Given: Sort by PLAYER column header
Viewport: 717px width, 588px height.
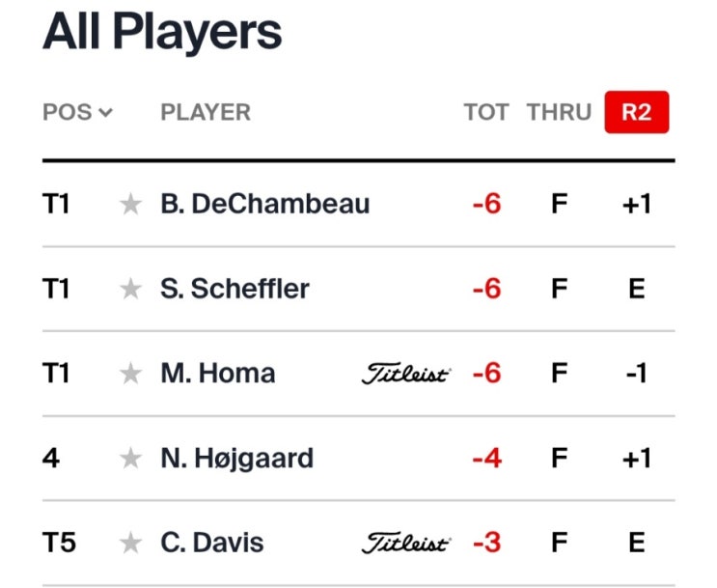Looking at the screenshot, I should coord(206,112).
